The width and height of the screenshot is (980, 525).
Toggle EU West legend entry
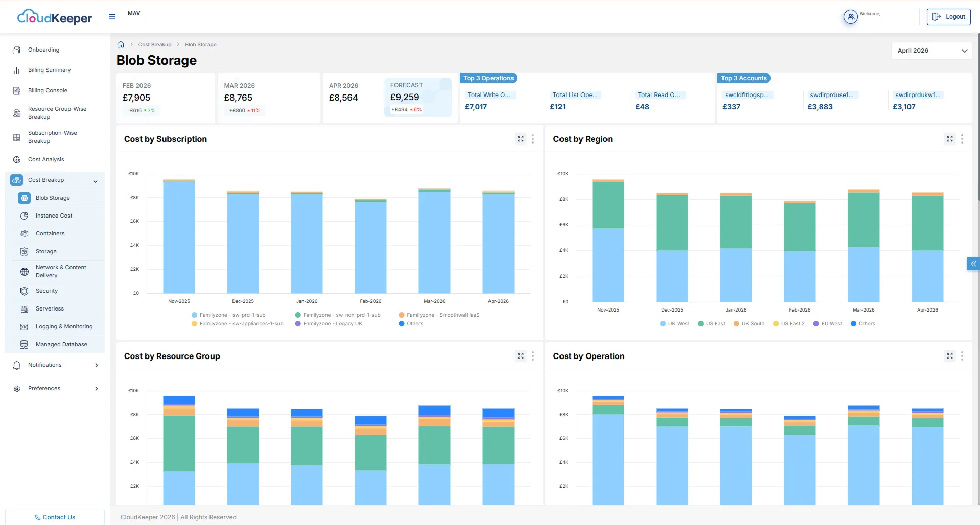click(x=827, y=324)
